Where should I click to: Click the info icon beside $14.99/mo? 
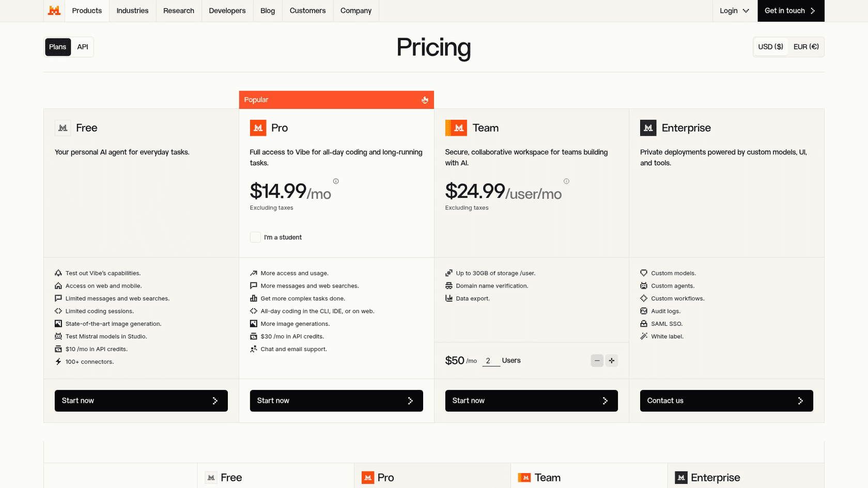coord(336,181)
